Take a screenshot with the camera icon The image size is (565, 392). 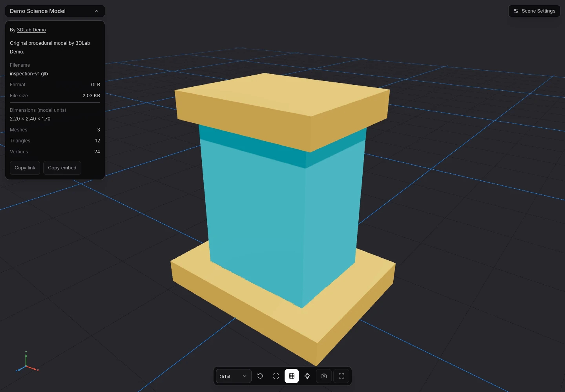pos(324,376)
